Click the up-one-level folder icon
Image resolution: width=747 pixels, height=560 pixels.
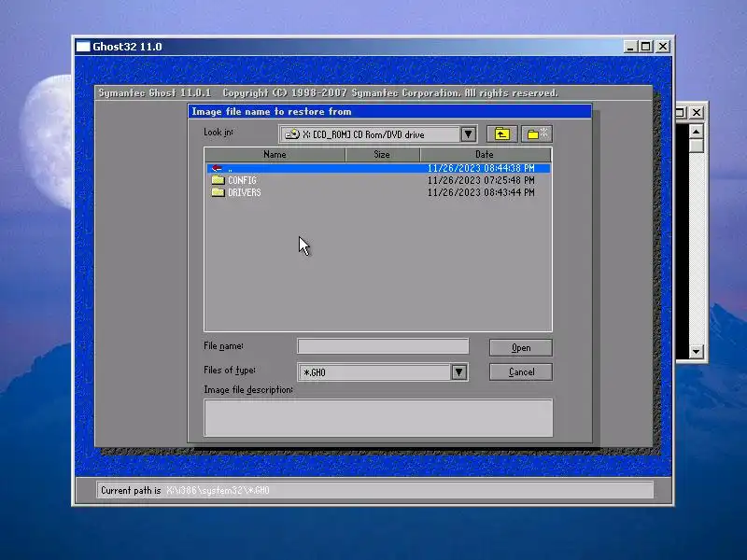point(501,134)
